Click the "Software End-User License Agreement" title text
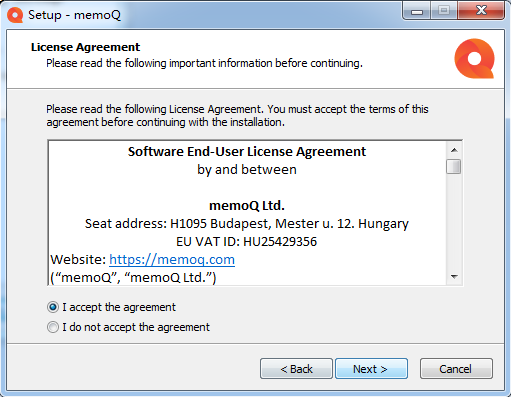This screenshot has width=511, height=397. pyautogui.click(x=247, y=152)
